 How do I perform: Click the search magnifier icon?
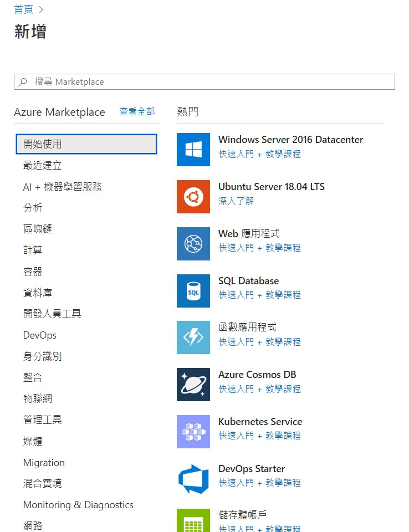pos(23,82)
